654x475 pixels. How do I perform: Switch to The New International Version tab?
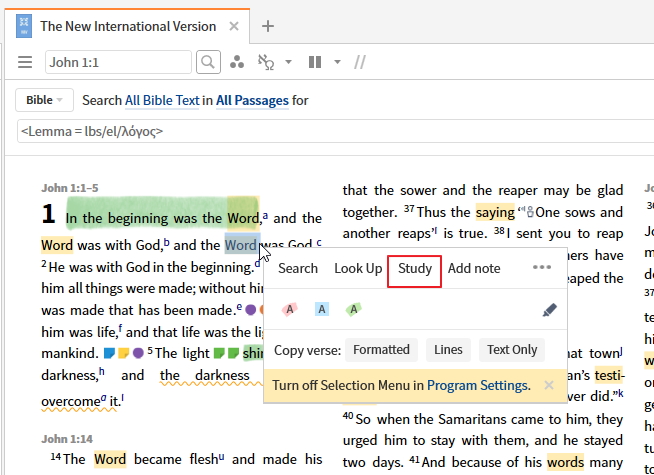tap(128, 26)
